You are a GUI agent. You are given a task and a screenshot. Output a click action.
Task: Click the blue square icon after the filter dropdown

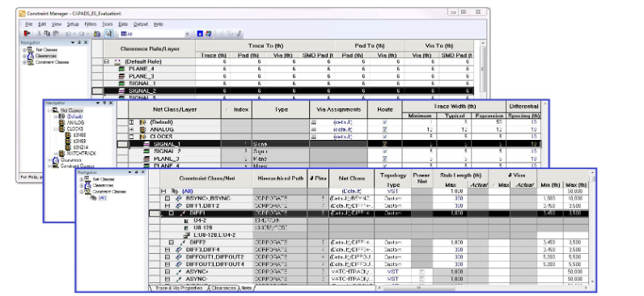[x=200, y=34]
